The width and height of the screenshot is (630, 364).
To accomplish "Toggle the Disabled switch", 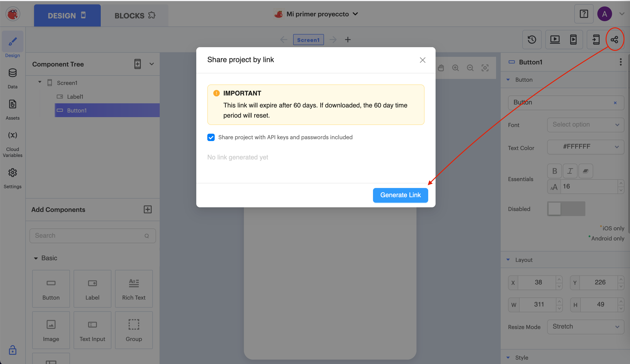I will tap(566, 209).
